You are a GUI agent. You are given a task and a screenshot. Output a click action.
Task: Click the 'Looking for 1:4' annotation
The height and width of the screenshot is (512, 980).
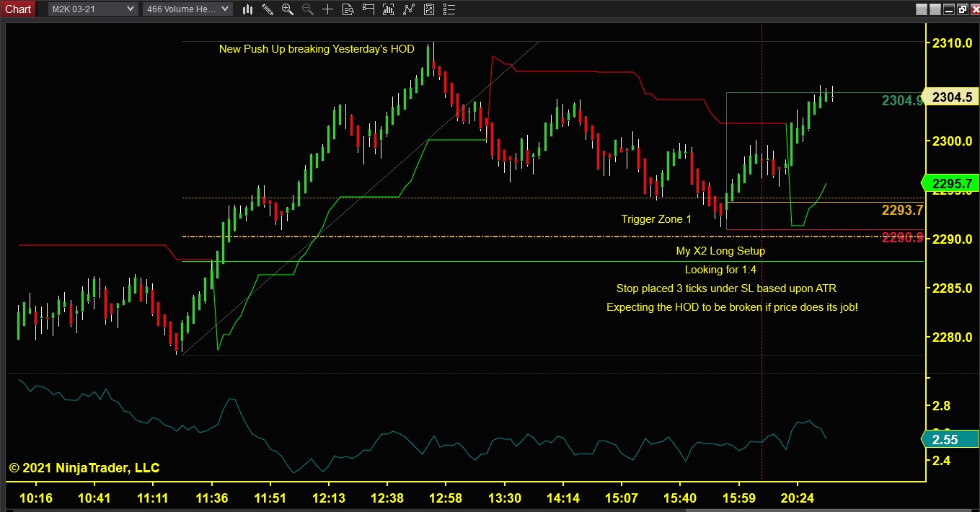point(722,270)
